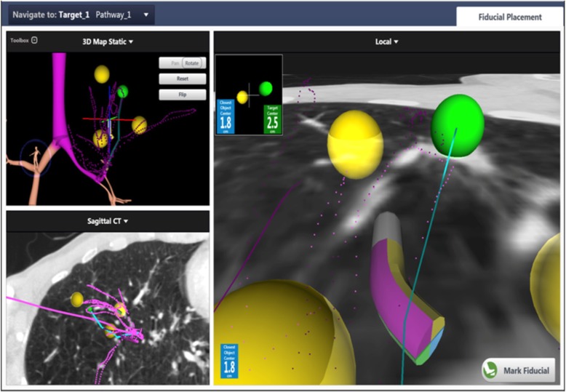Select the Fiducial Placement tab

pyautogui.click(x=509, y=17)
